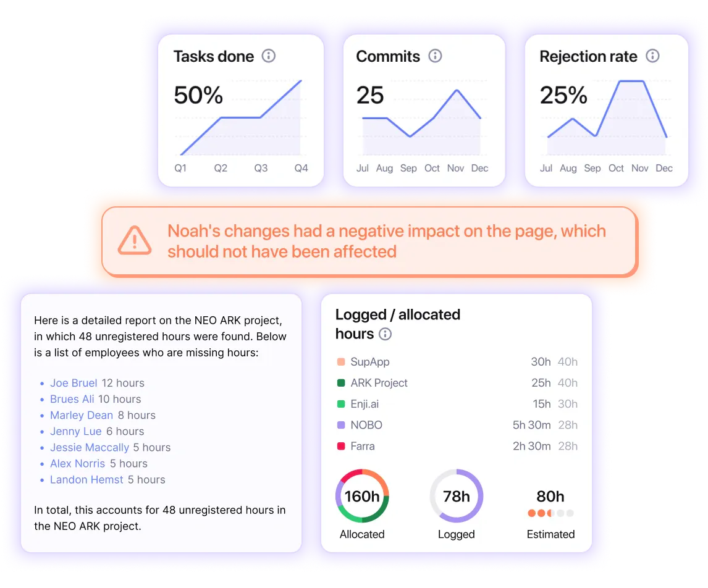The height and width of the screenshot is (588, 708).
Task: Select the Enji.ai project row
Action: pyautogui.click(x=457, y=404)
